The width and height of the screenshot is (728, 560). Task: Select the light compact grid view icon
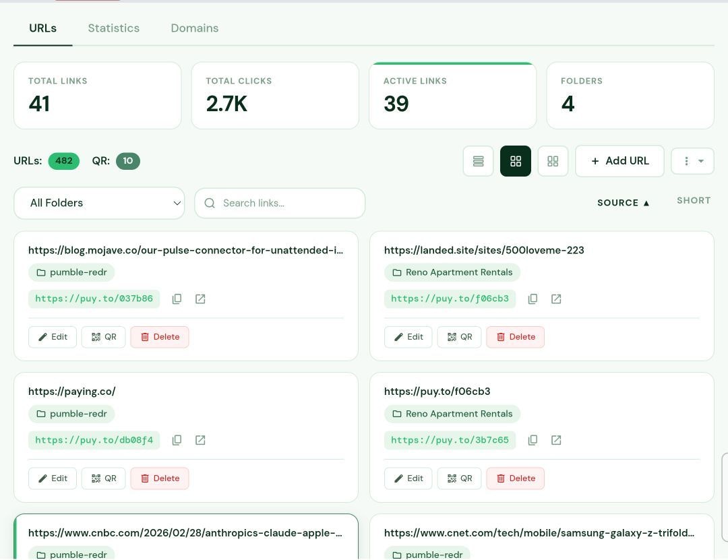point(553,161)
